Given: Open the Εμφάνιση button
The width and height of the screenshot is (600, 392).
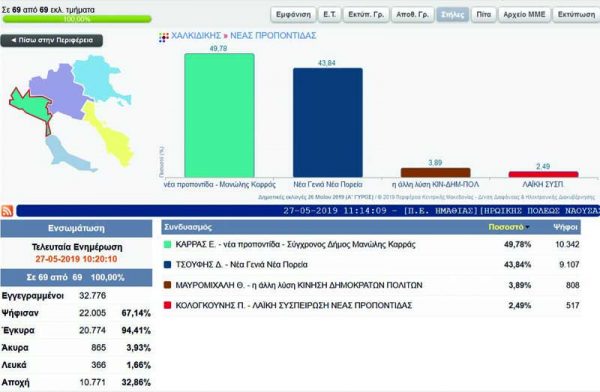Looking at the screenshot, I should [293, 15].
